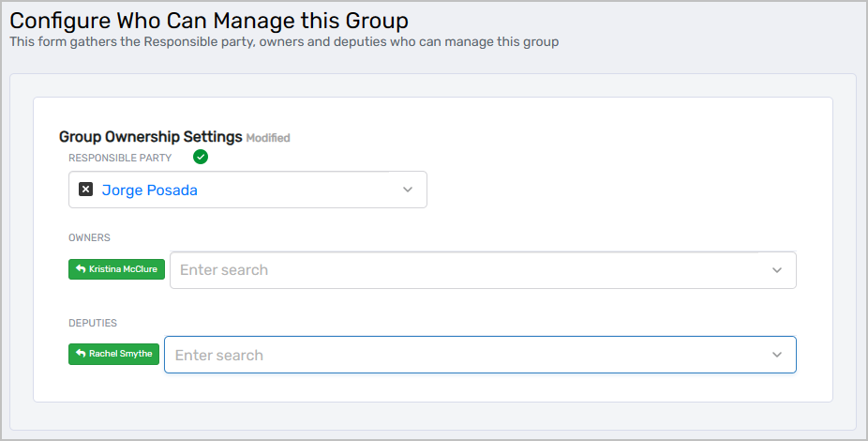Click the green checkmark beside Responsible Party
The image size is (868, 441).
tap(200, 157)
